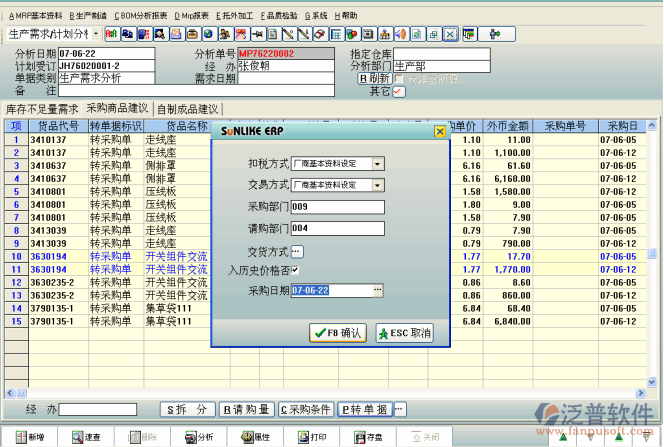Toggle the 其它 checkbox
This screenshot has height=447, width=664.
click(x=399, y=91)
